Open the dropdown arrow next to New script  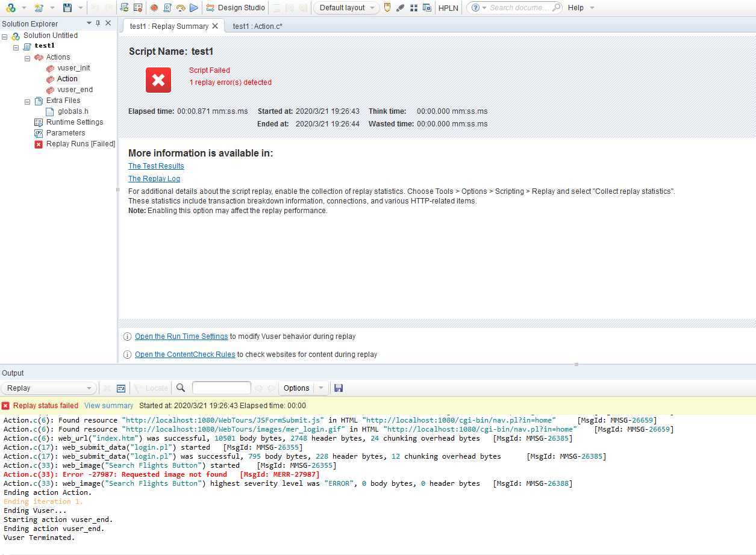click(x=52, y=8)
